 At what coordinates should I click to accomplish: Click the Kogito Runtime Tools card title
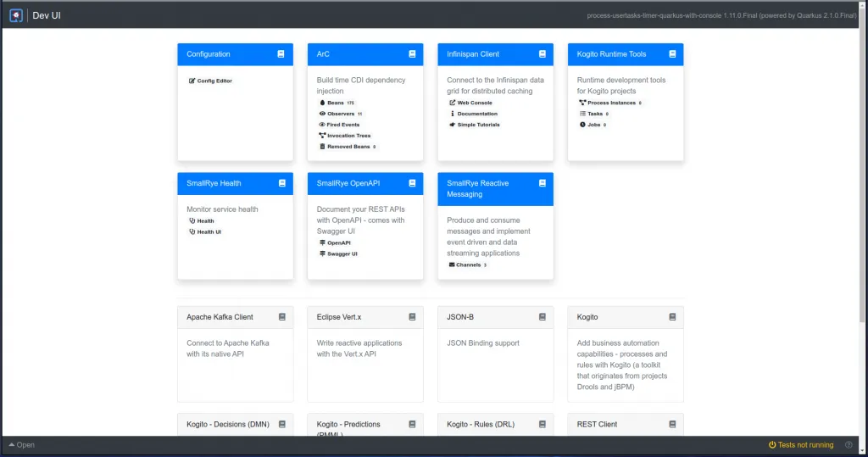click(611, 54)
